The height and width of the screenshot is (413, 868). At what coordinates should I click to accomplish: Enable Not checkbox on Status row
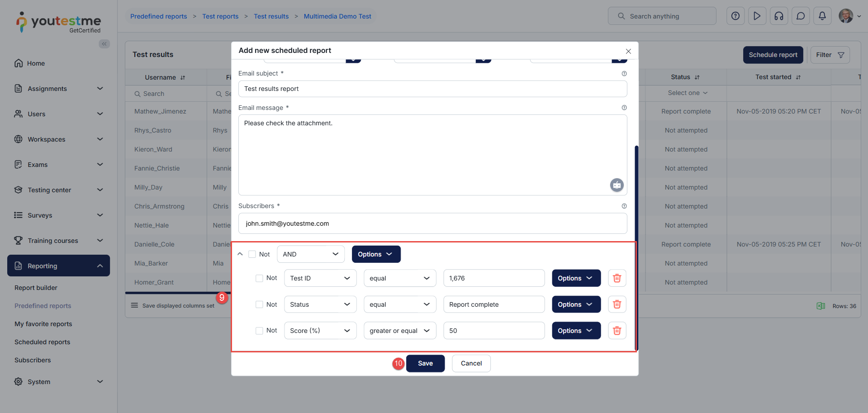[x=259, y=304]
